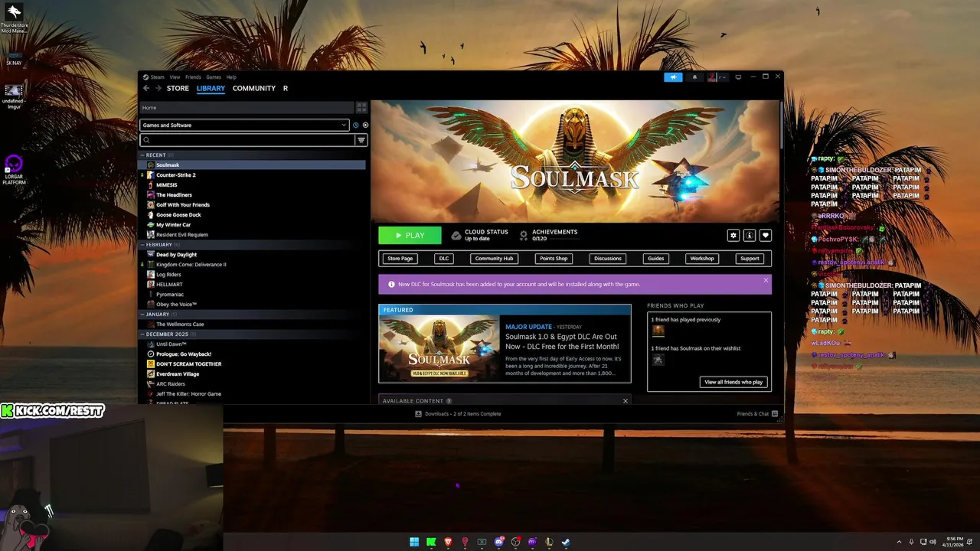The width and height of the screenshot is (980, 551).
Task: Open the Help menu
Action: (231, 77)
